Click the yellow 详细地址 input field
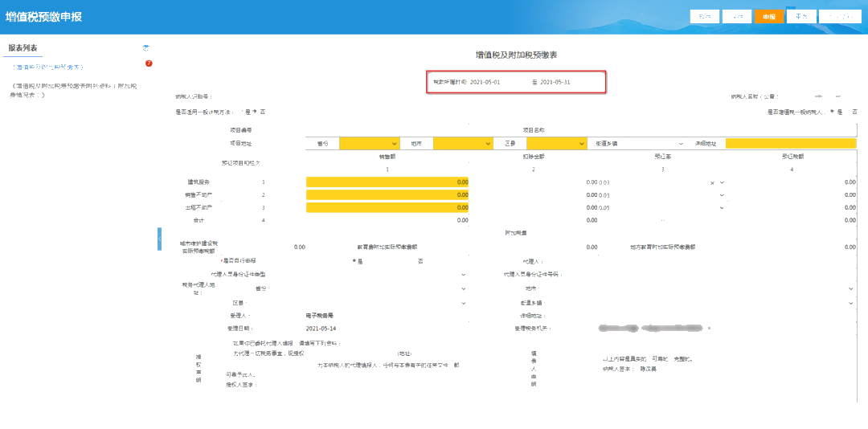Viewport: 868px width, 429px height. [x=791, y=143]
